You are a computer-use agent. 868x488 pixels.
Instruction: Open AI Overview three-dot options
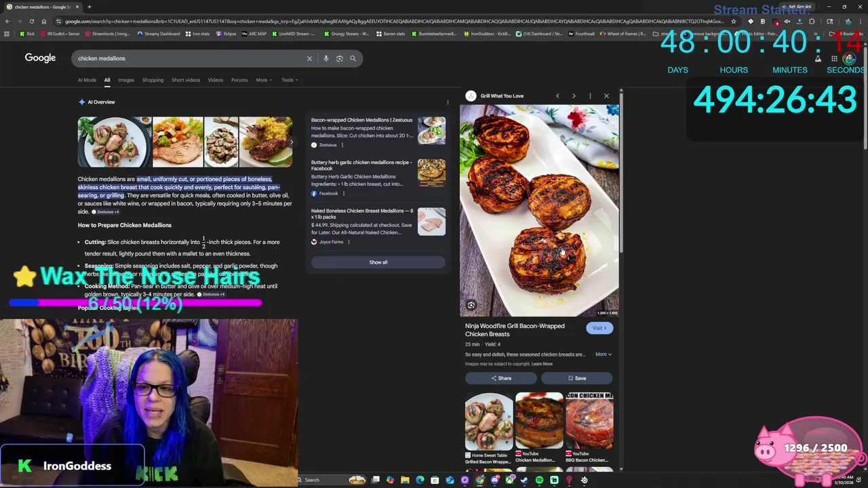pyautogui.click(x=448, y=102)
